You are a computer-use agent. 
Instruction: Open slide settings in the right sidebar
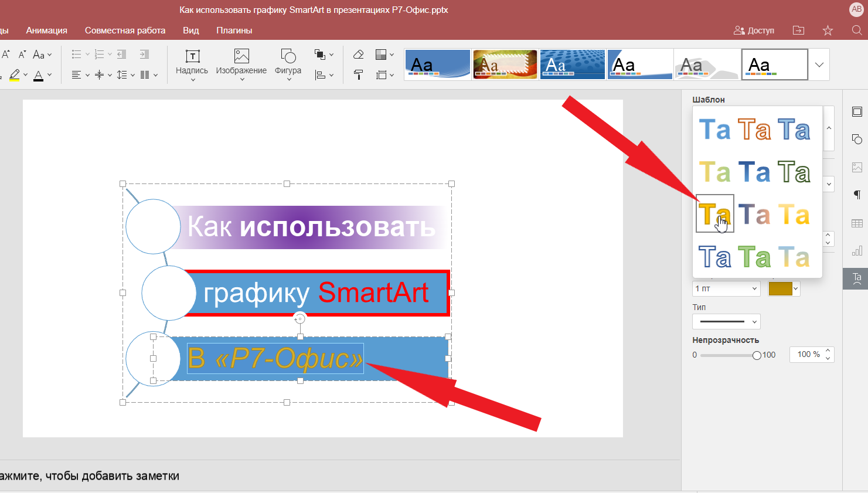[857, 111]
